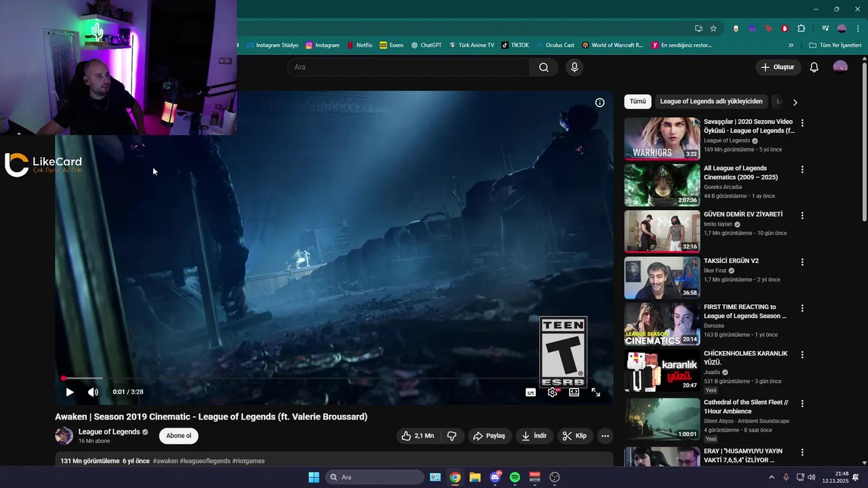Screen dimensions: 868x488
Task: Click the #awaken hashtag in description
Action: coord(165,461)
